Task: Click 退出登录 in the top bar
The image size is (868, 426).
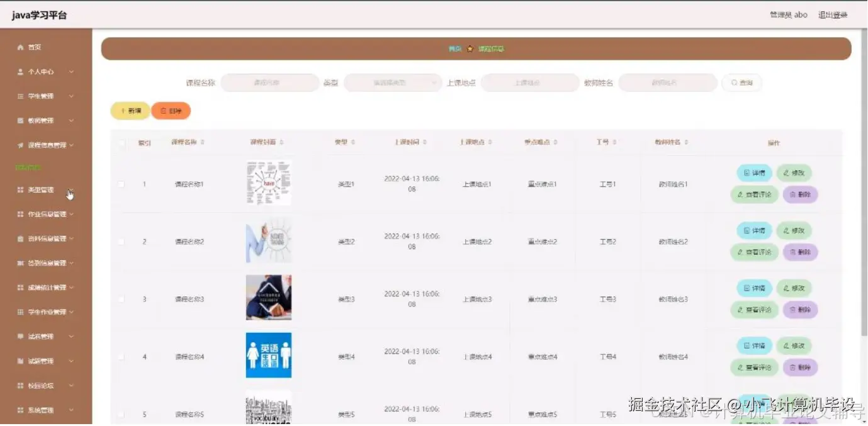Action: click(832, 14)
